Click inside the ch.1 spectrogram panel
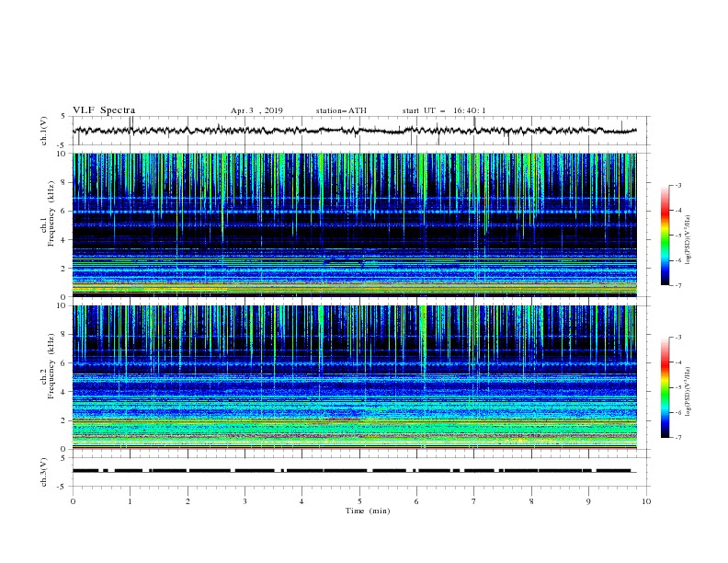The height and width of the screenshot is (563, 728). point(355,224)
